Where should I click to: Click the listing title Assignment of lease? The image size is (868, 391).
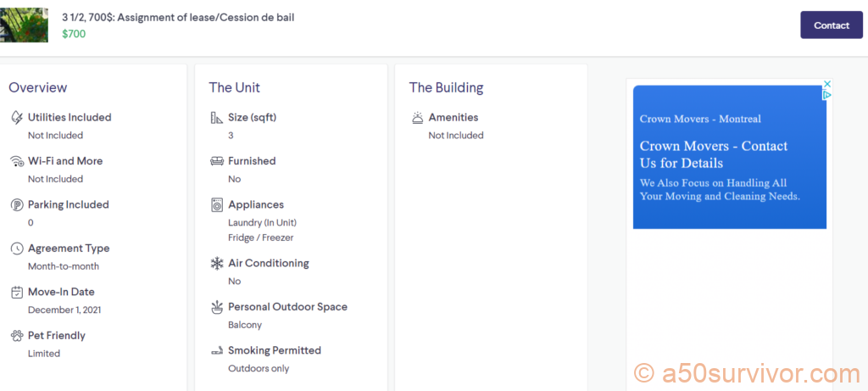pyautogui.click(x=178, y=17)
